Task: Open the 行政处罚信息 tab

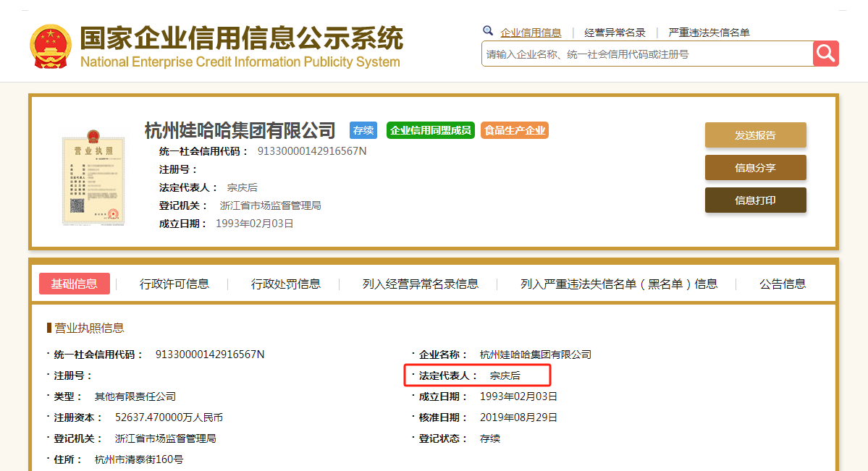Action: click(286, 284)
